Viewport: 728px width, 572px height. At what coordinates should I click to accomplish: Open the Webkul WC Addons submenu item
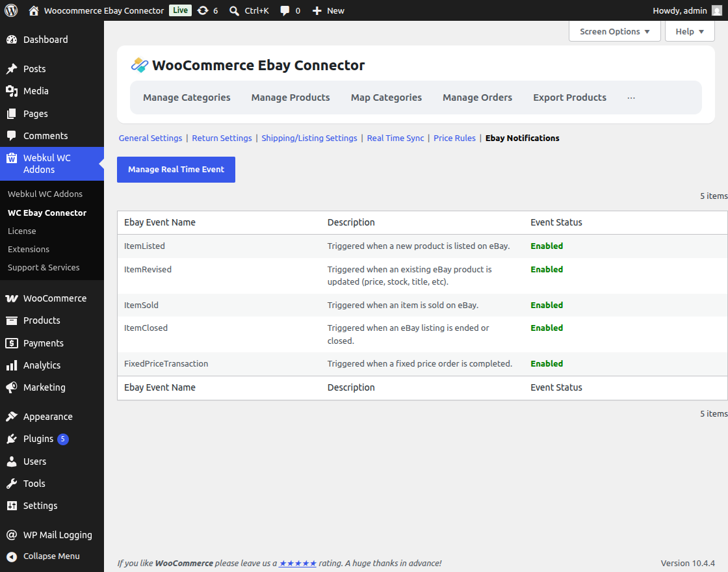tap(45, 194)
